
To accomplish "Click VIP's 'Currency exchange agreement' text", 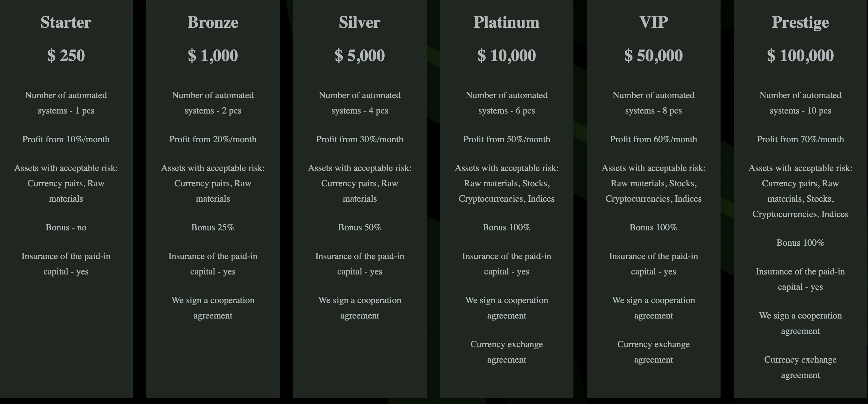I will 654,352.
